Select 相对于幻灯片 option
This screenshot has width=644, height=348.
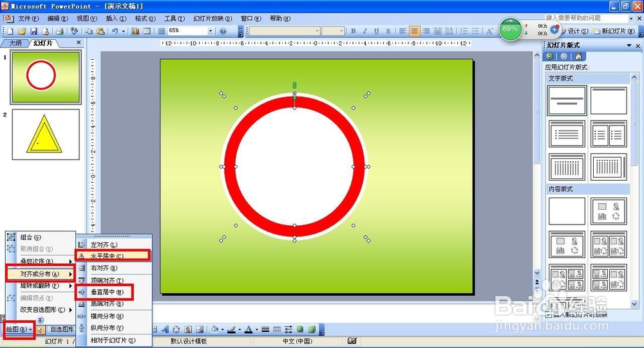click(x=114, y=340)
